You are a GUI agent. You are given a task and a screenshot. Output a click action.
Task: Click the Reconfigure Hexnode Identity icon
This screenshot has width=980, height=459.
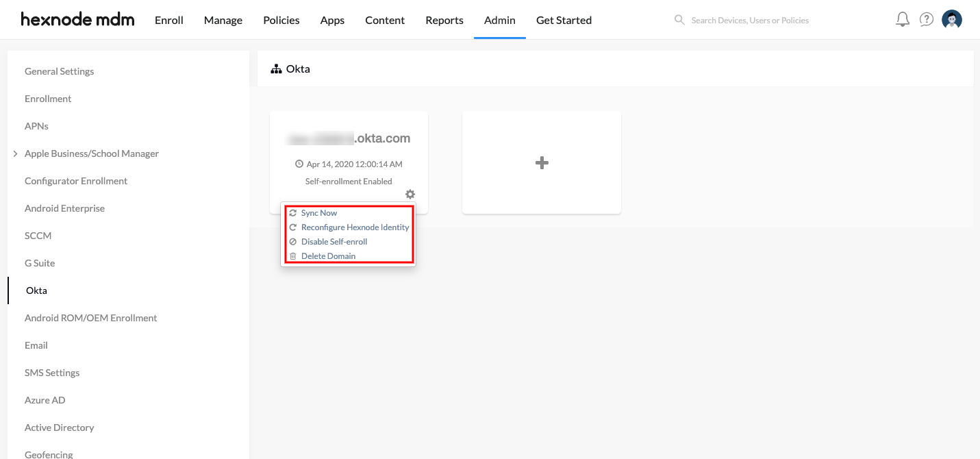pos(293,227)
